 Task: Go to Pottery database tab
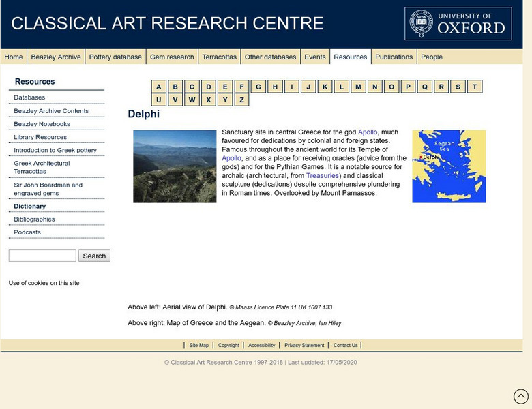[x=115, y=57]
